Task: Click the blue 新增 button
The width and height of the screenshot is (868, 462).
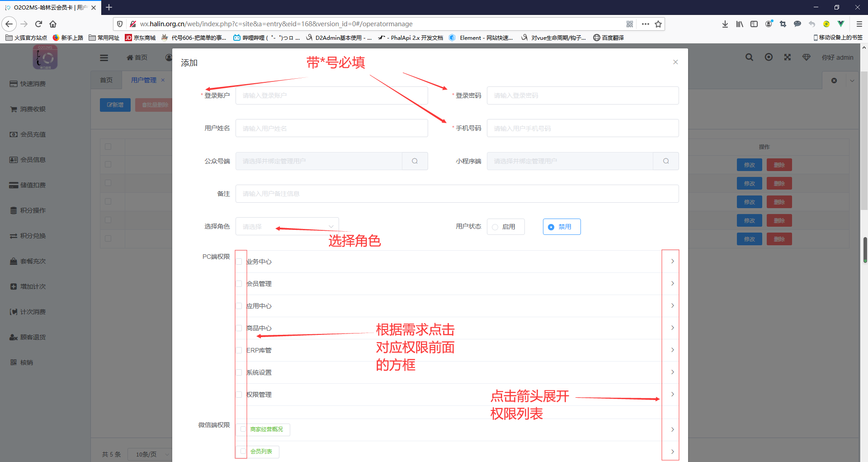Action: click(x=115, y=105)
